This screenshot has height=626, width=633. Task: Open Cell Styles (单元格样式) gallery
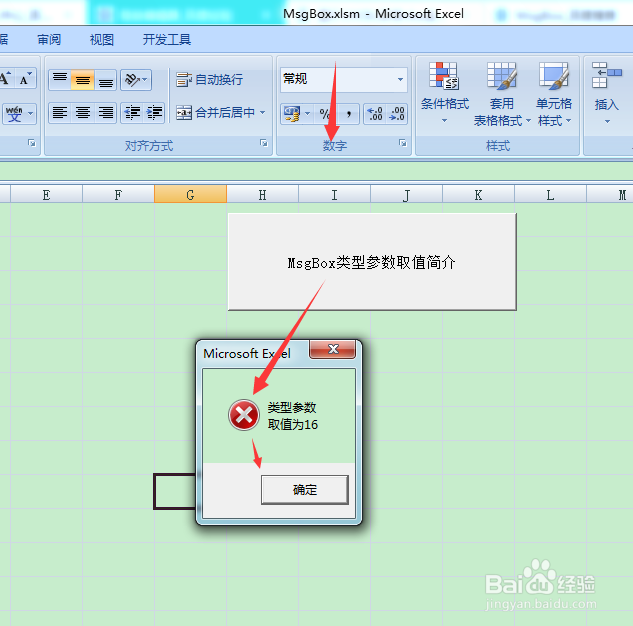pos(554,93)
